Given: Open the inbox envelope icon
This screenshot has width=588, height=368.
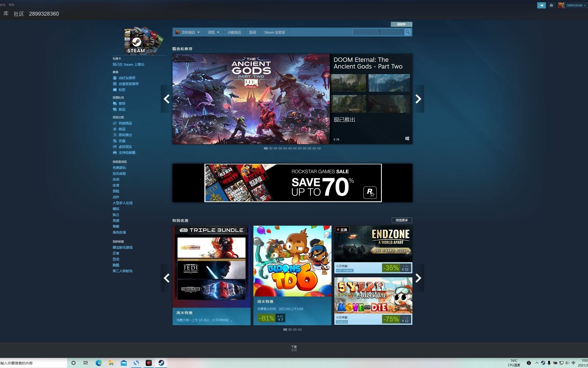Looking at the screenshot, I should tap(551, 5).
